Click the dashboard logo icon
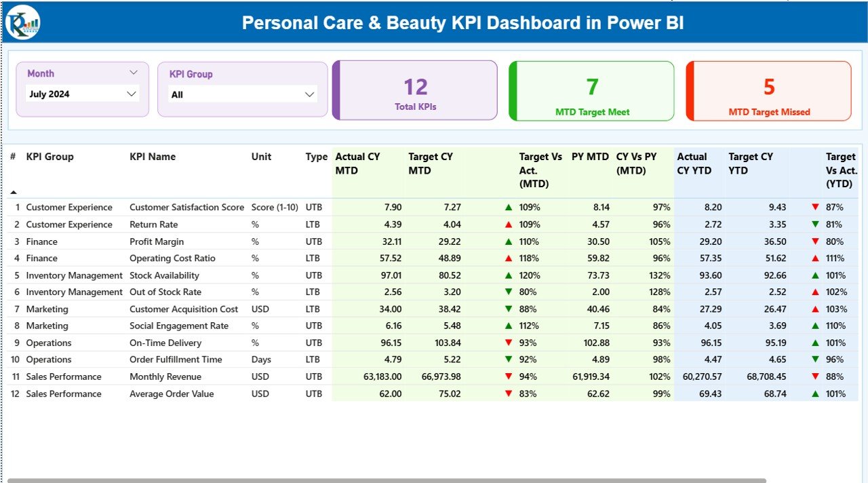 [22, 22]
